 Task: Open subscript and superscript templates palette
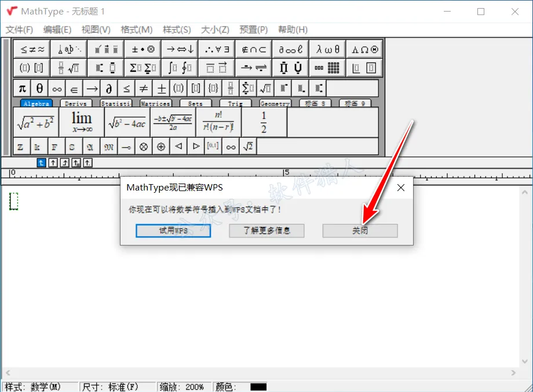coord(106,68)
